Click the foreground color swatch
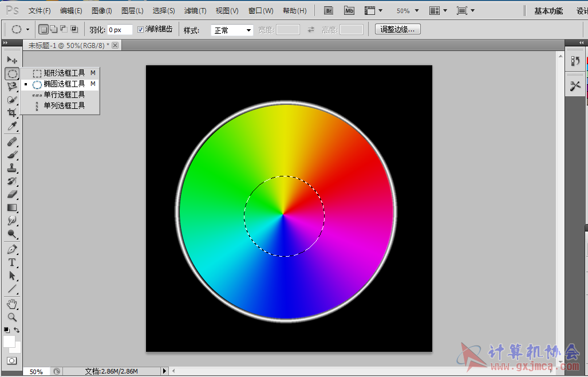 9,341
